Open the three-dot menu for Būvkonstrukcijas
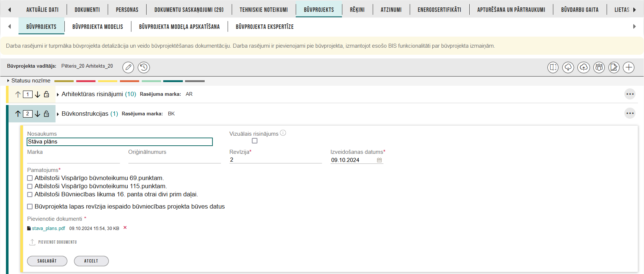Image resolution: width=644 pixels, height=274 pixels. tap(630, 113)
